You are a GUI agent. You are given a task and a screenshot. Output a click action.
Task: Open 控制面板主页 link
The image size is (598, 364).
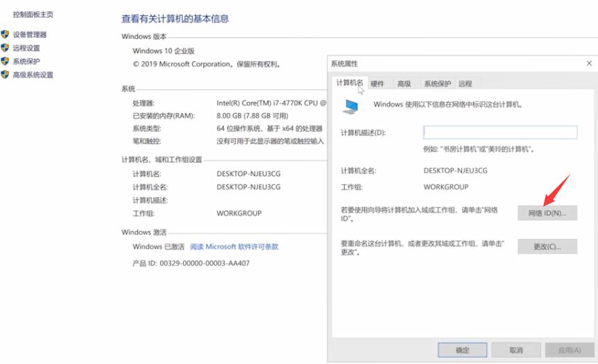pos(33,15)
